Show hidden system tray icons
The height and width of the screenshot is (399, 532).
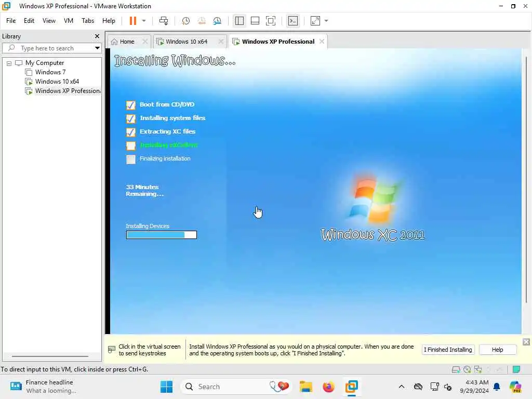pyautogui.click(x=402, y=387)
